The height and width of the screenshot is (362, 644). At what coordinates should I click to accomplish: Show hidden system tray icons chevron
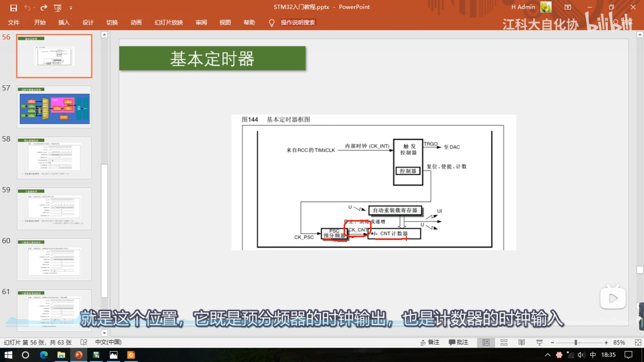(548, 355)
